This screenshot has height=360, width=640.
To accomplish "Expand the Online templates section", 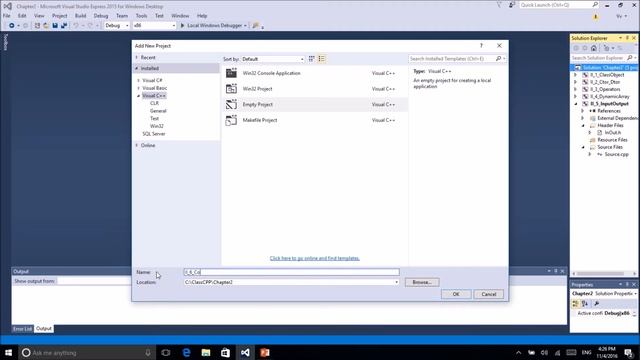I will [137, 145].
